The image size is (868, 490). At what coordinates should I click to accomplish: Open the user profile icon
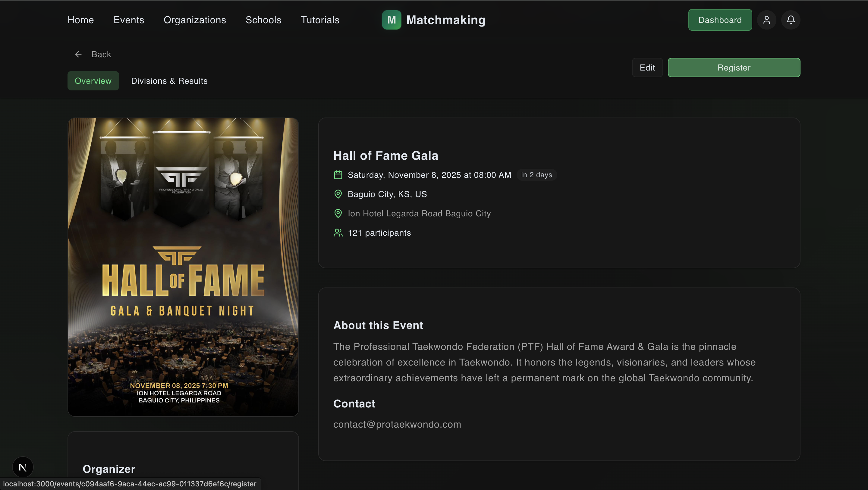coord(766,20)
